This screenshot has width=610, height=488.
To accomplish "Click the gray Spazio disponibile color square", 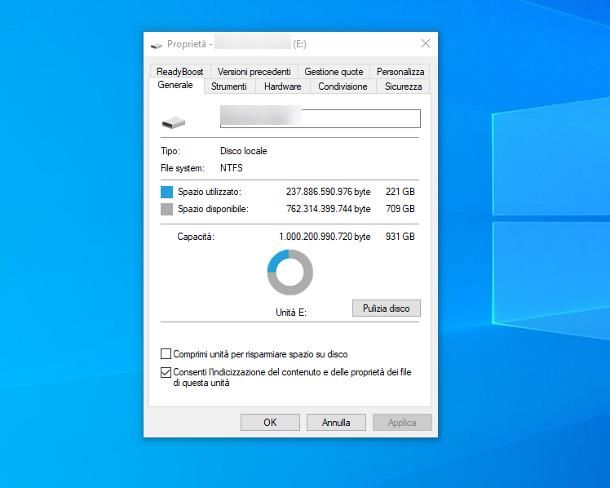I will [x=167, y=209].
